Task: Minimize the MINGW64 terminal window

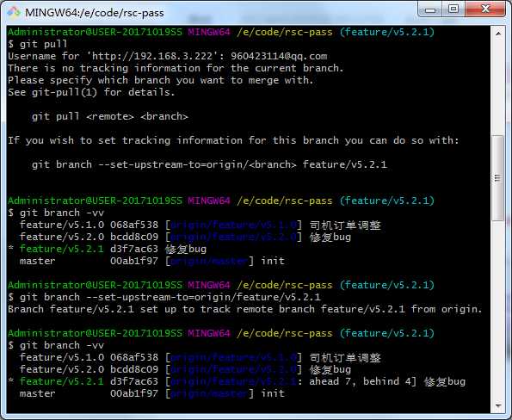Action: pos(429,9)
